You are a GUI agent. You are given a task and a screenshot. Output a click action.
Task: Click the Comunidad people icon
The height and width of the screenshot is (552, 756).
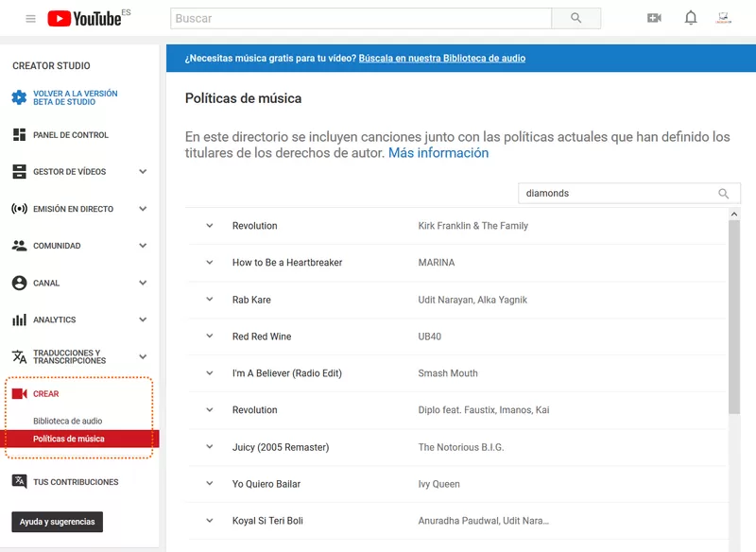click(19, 246)
